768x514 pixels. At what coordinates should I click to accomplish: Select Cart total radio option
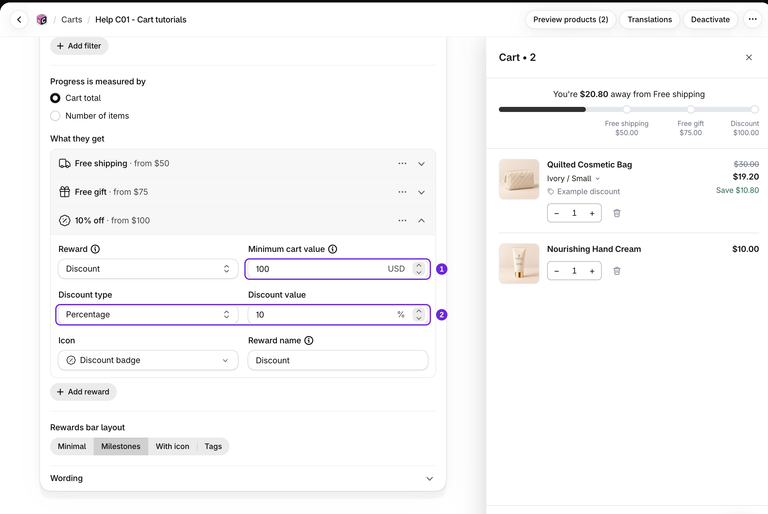(55, 98)
